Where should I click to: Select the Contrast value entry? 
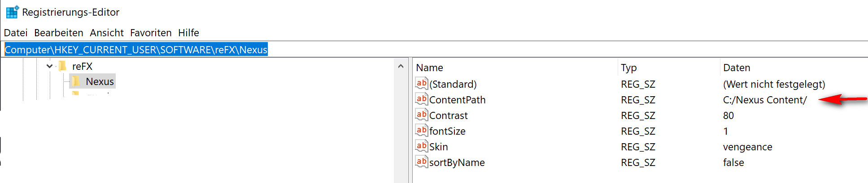click(x=448, y=115)
